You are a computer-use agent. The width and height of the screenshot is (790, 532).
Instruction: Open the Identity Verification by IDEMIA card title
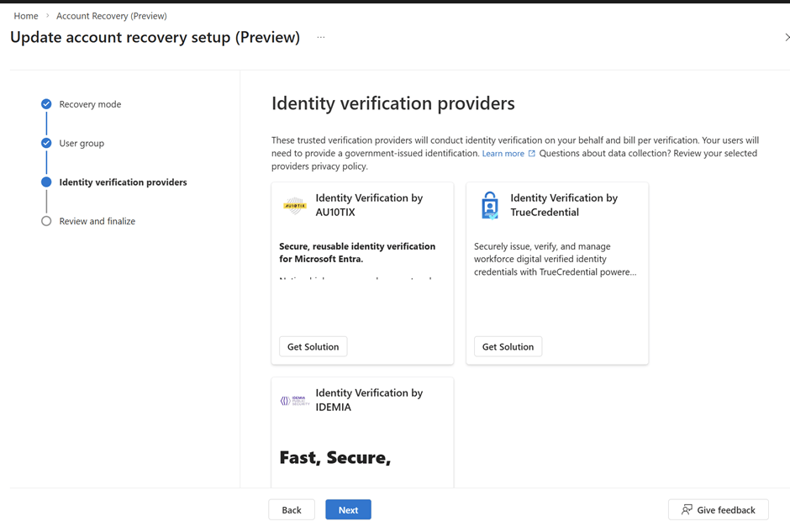tap(369, 400)
